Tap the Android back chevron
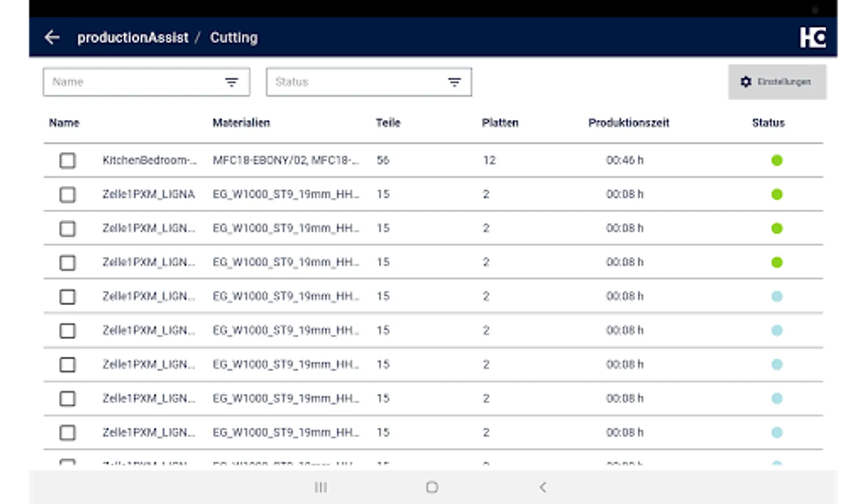Viewport: 866px width, 504px height. tap(542, 487)
